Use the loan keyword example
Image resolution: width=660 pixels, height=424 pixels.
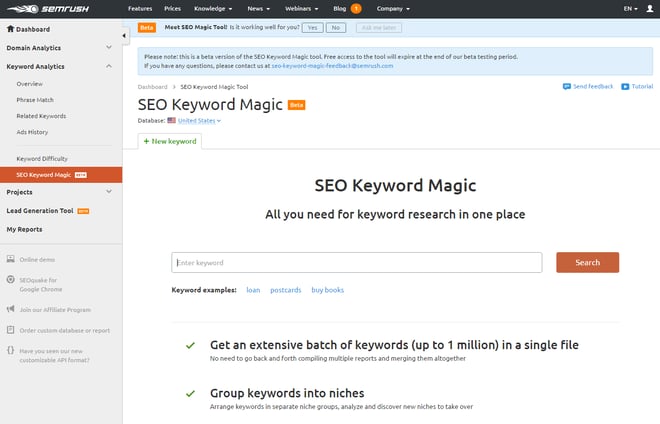[x=253, y=290]
